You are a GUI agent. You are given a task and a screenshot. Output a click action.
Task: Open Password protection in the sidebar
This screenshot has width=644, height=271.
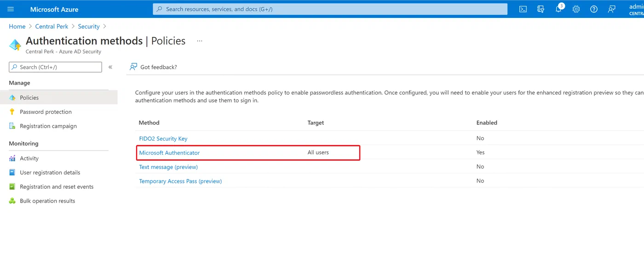click(x=46, y=112)
